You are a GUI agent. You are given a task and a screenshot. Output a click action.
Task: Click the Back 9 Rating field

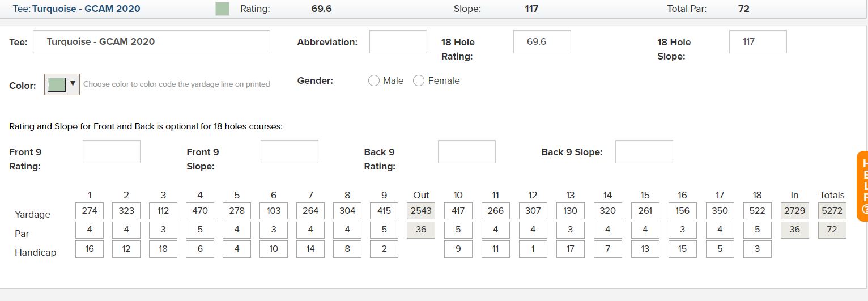[x=466, y=152]
